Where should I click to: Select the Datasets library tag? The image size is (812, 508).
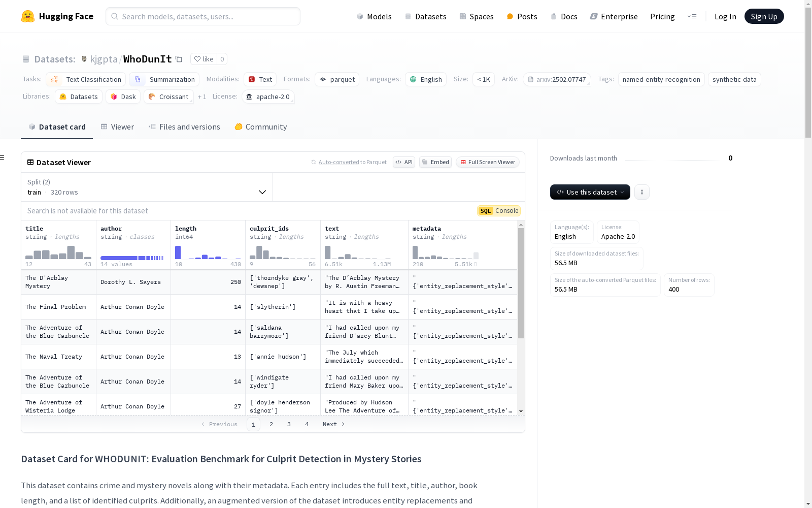[79, 97]
